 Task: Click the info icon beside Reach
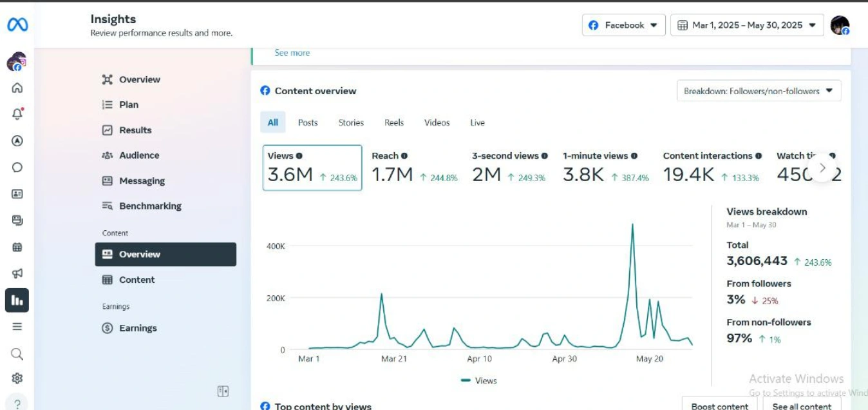tap(404, 156)
